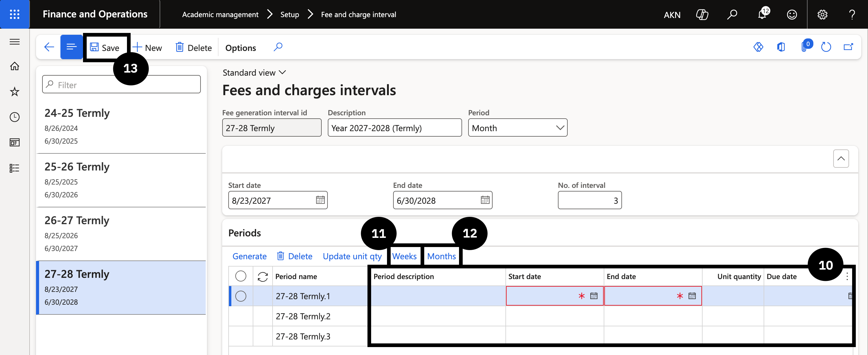Collapse the general section chevron
This screenshot has width=868, height=355.
[x=841, y=159]
